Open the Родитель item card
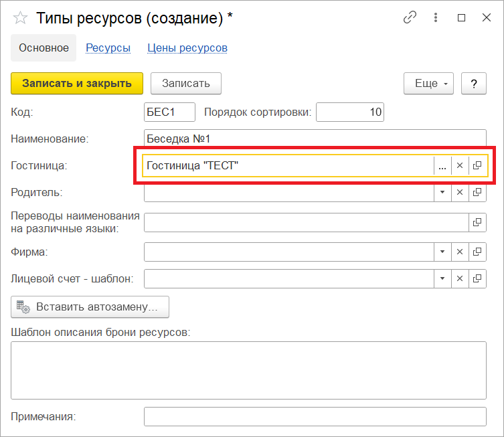 [x=477, y=193]
